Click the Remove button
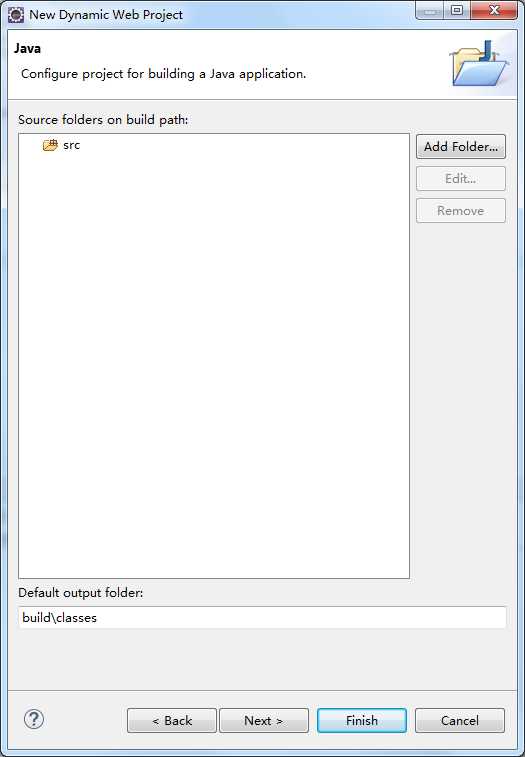This screenshot has width=525, height=757. (461, 210)
